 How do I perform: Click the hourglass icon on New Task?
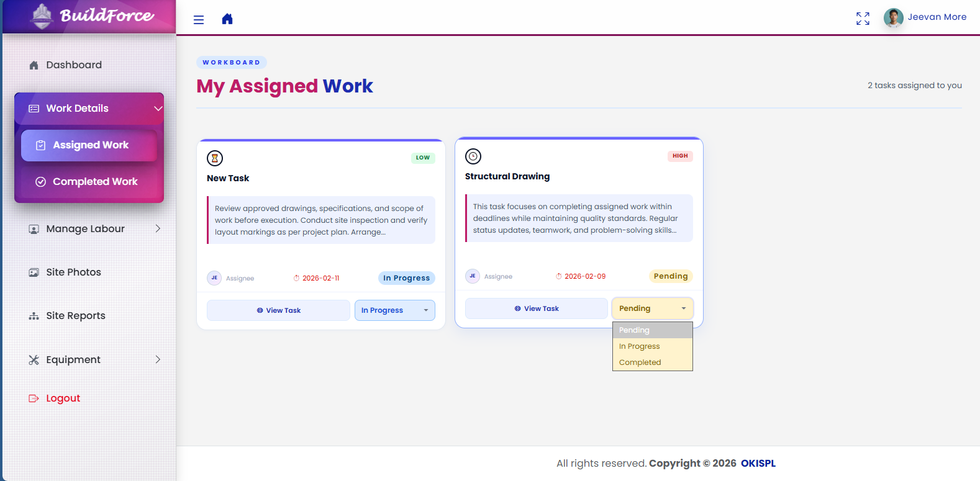click(x=215, y=158)
